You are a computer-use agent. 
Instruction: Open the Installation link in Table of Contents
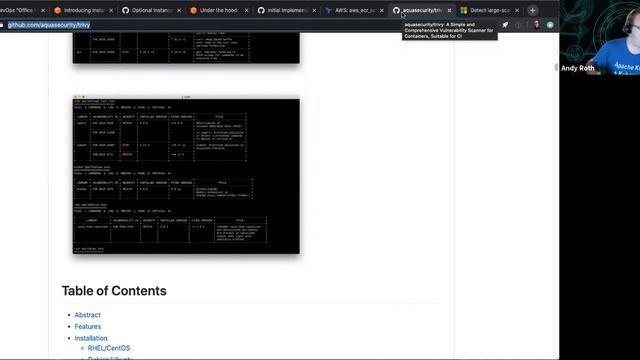click(91, 338)
